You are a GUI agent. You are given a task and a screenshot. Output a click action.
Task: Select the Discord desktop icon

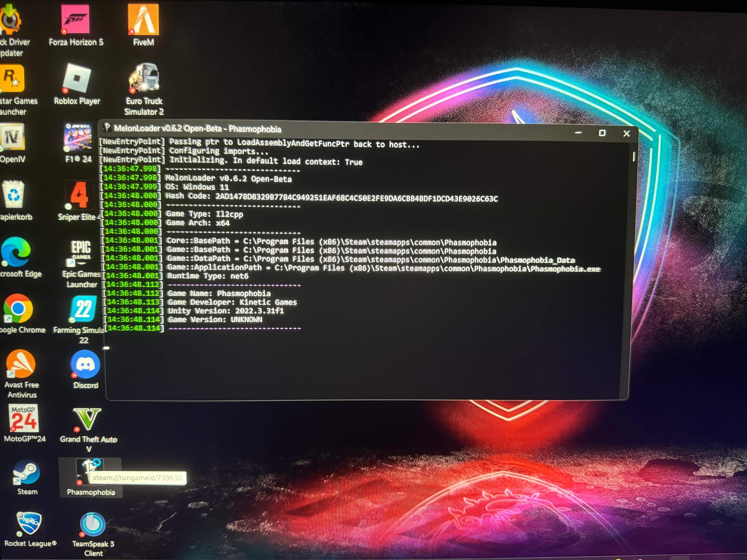pyautogui.click(x=85, y=369)
